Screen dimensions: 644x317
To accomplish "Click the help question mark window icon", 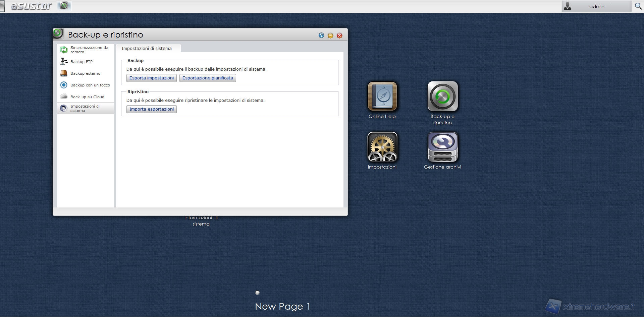I will click(321, 36).
